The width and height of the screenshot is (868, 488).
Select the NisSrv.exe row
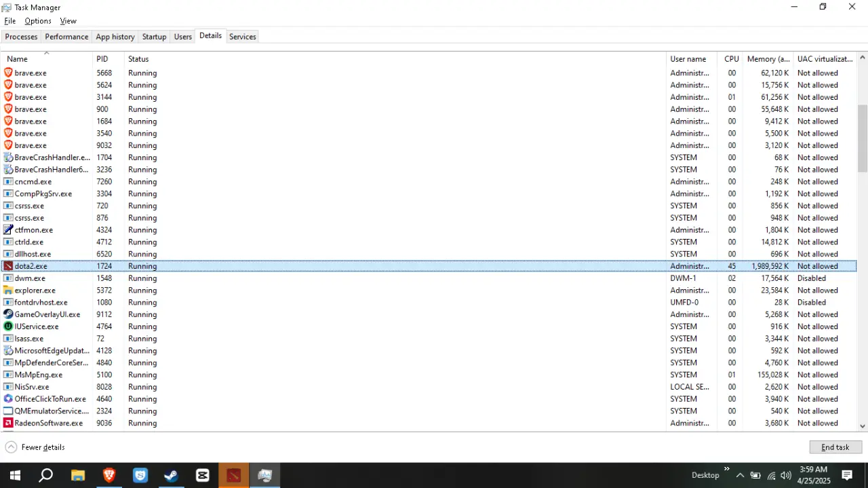(429, 387)
